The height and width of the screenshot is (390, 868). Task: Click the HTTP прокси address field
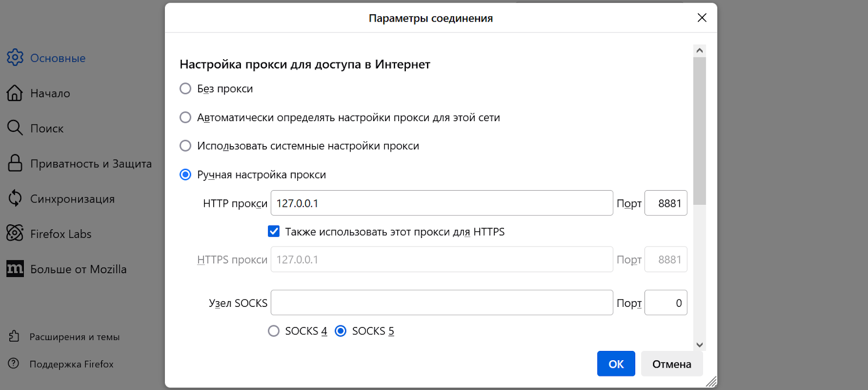click(442, 203)
